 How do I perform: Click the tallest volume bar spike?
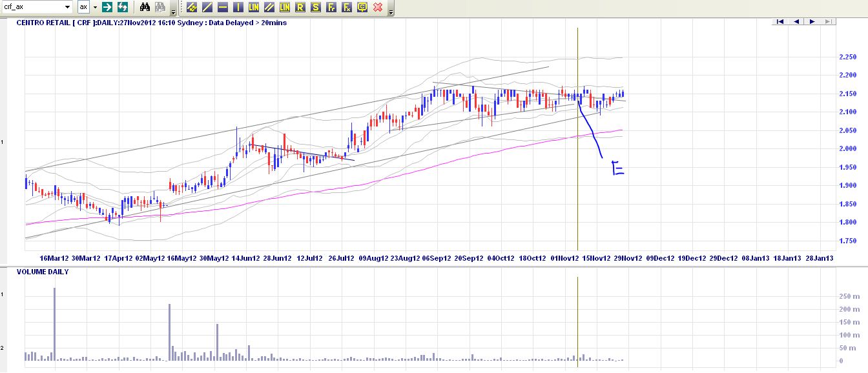(54, 325)
